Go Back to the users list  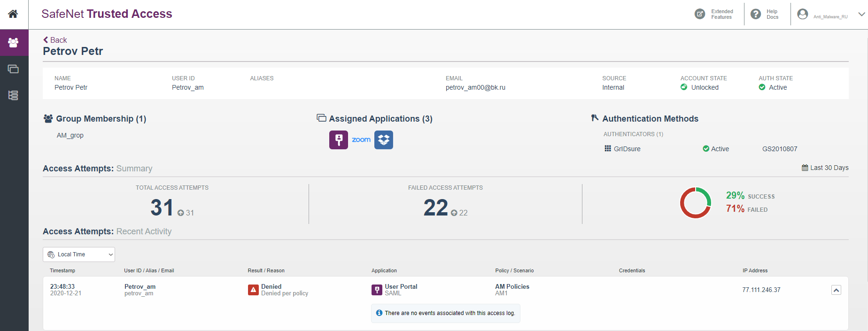(55, 40)
